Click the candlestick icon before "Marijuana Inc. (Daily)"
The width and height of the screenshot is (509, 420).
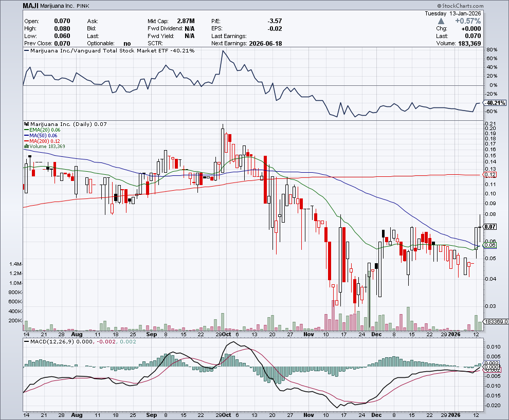pyautogui.click(x=27, y=124)
